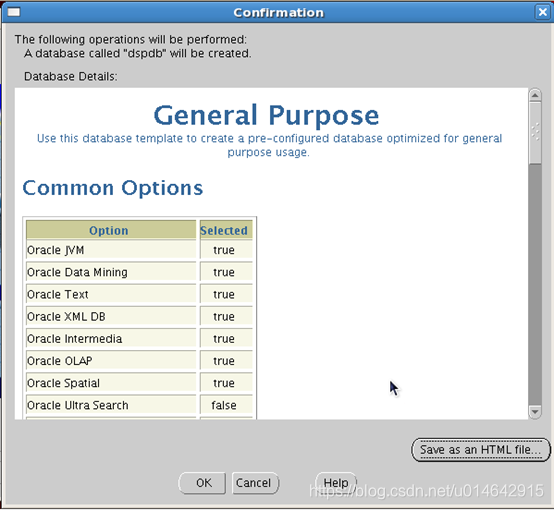This screenshot has height=510, width=554.
Task: Click the Selected column header
Action: (226, 230)
